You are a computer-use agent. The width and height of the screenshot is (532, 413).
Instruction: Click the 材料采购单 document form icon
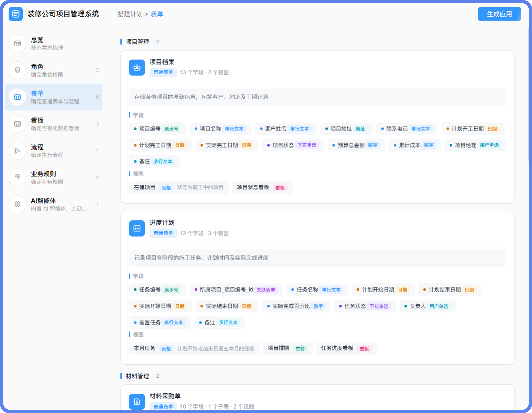pyautogui.click(x=137, y=402)
